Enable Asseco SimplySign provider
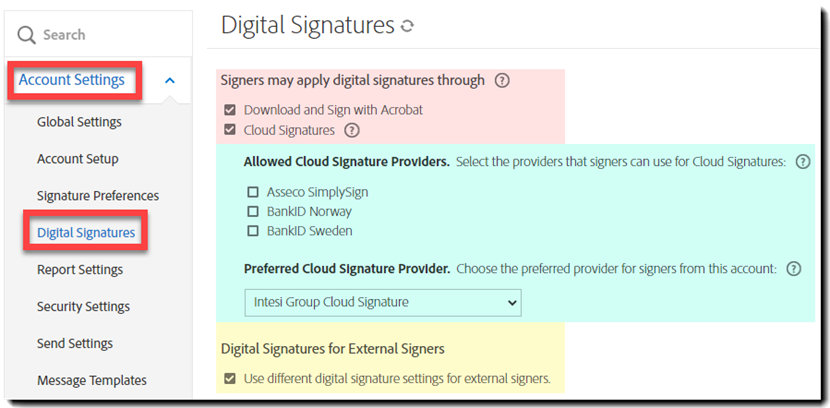The image size is (830, 408). 253,192
